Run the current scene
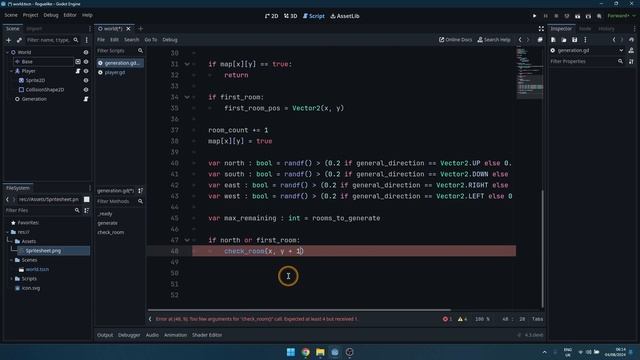Screen dimensions: 640x360 577,16
